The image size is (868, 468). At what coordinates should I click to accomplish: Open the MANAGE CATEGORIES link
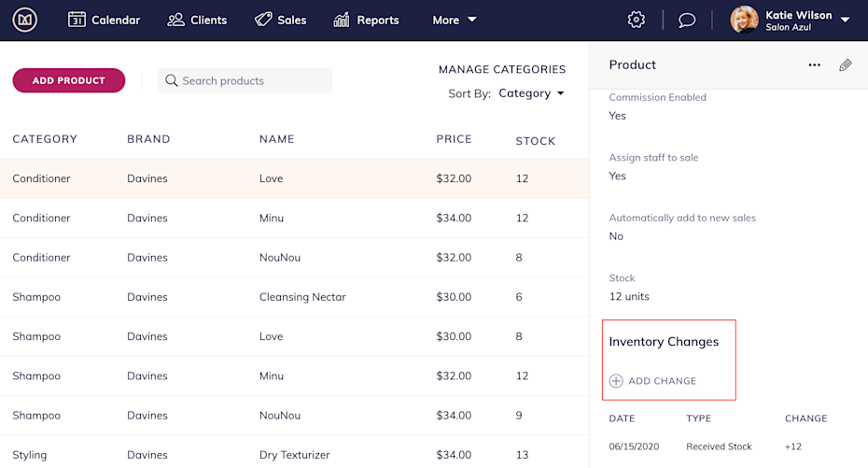502,69
